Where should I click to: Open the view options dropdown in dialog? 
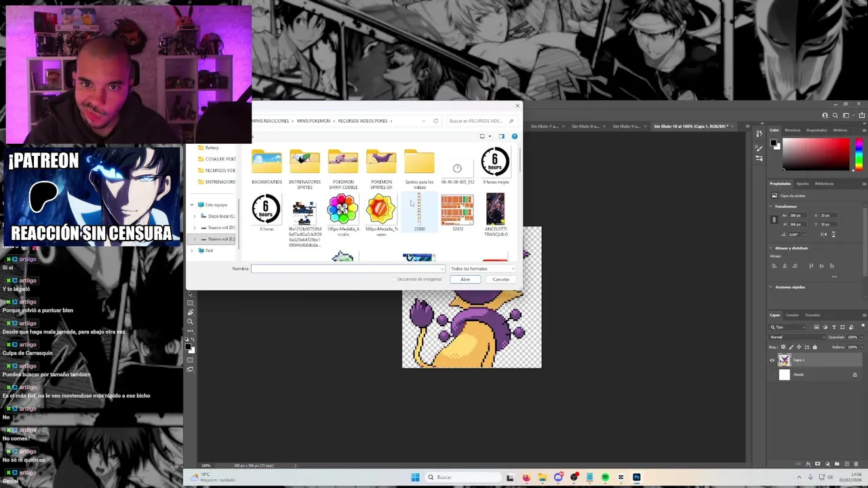point(490,136)
